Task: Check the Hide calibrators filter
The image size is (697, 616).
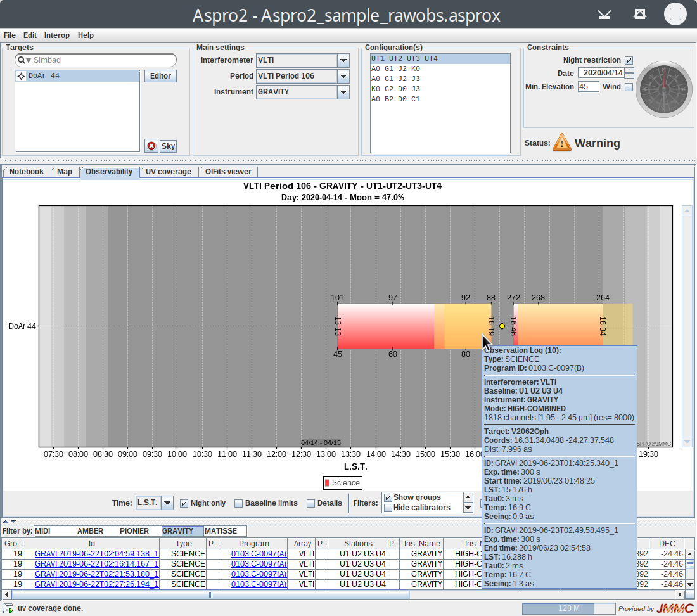Action: click(x=388, y=508)
